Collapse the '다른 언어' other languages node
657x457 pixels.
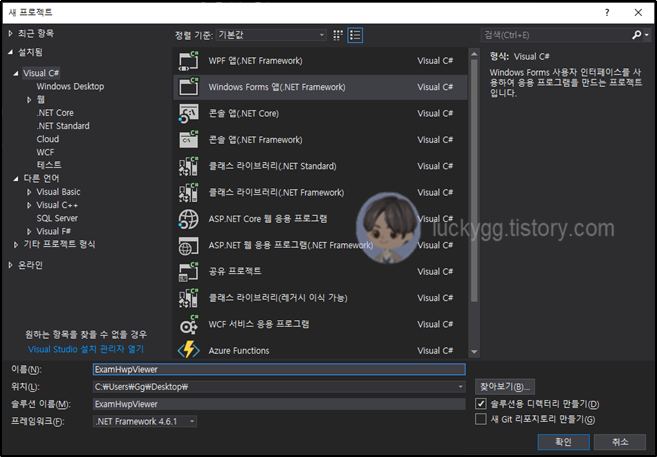click(x=16, y=179)
